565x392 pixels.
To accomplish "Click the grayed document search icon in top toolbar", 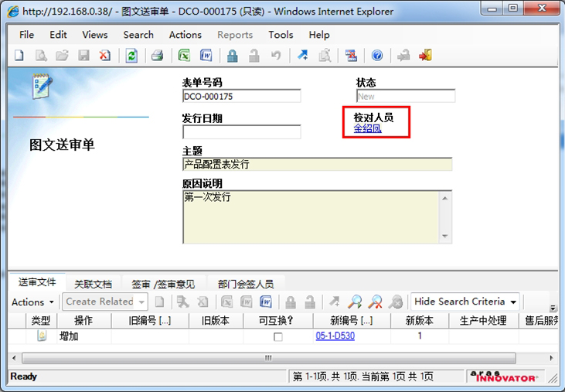I will (x=325, y=56).
